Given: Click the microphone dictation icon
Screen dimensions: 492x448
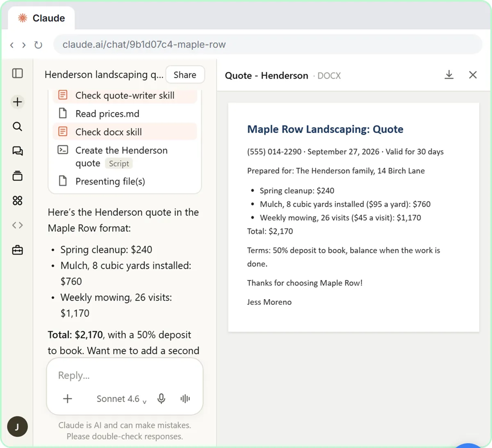Looking at the screenshot, I should (x=162, y=398).
